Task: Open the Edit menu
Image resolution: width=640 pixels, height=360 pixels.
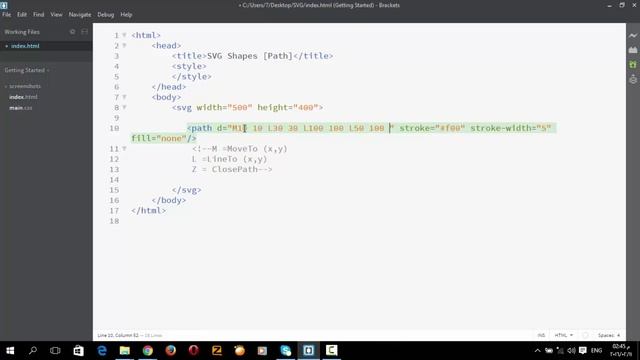Action: [22, 14]
